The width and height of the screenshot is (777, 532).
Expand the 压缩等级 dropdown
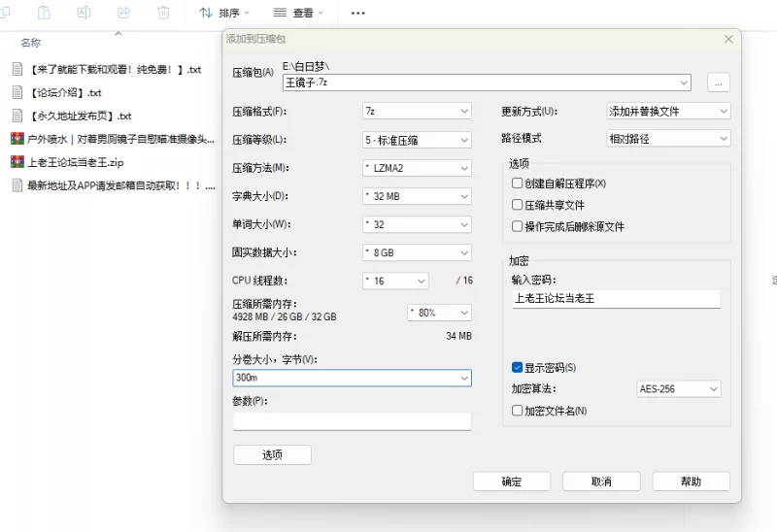[417, 140]
